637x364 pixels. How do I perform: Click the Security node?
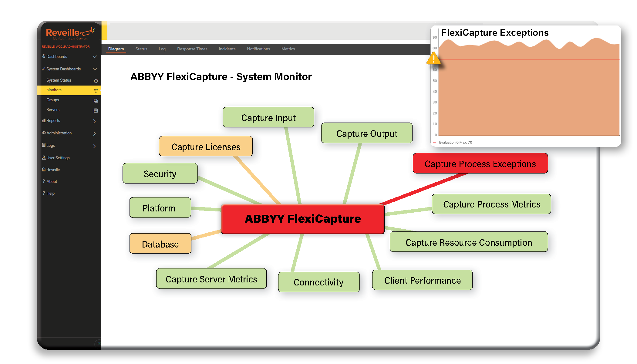click(160, 174)
